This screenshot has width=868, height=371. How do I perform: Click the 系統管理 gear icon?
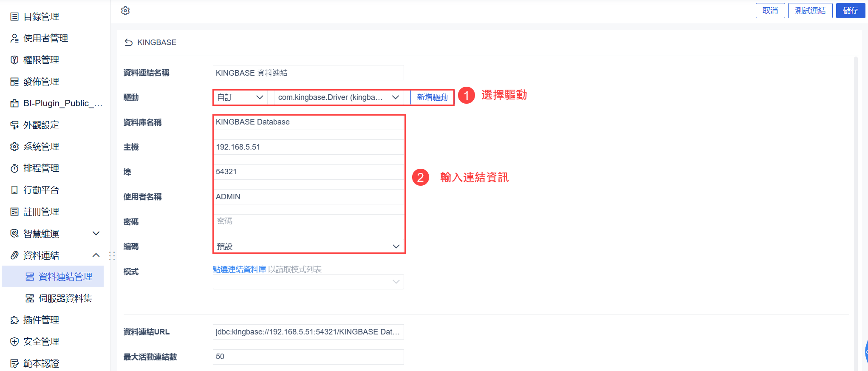pyautogui.click(x=14, y=147)
